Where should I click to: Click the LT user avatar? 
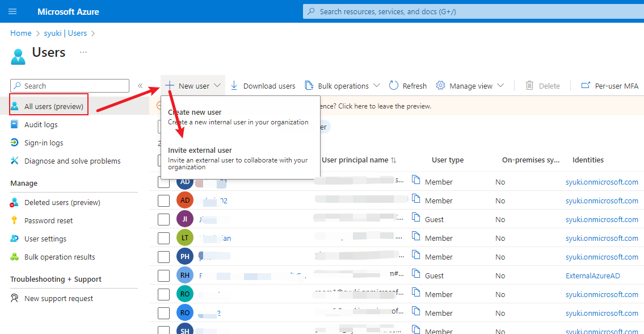tap(185, 238)
